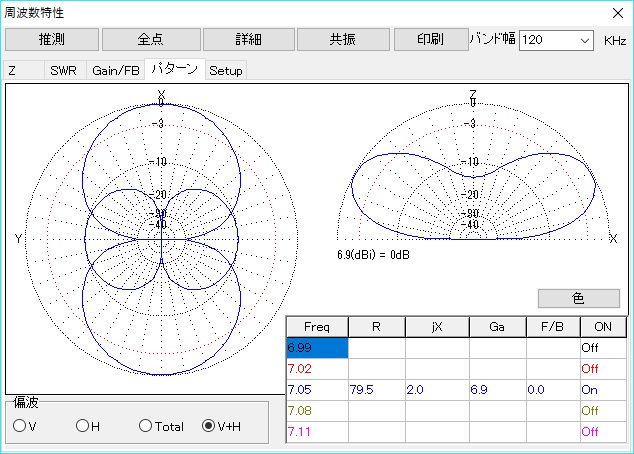Click the 6.9 Ga value cell
Image resolution: width=634 pixels, height=454 pixels.
click(x=498, y=390)
